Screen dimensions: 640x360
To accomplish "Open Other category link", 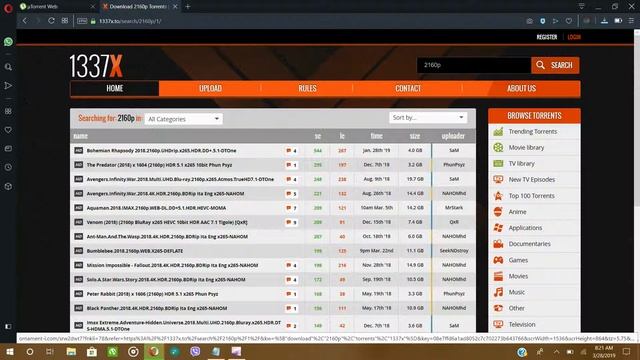I will [x=516, y=308].
